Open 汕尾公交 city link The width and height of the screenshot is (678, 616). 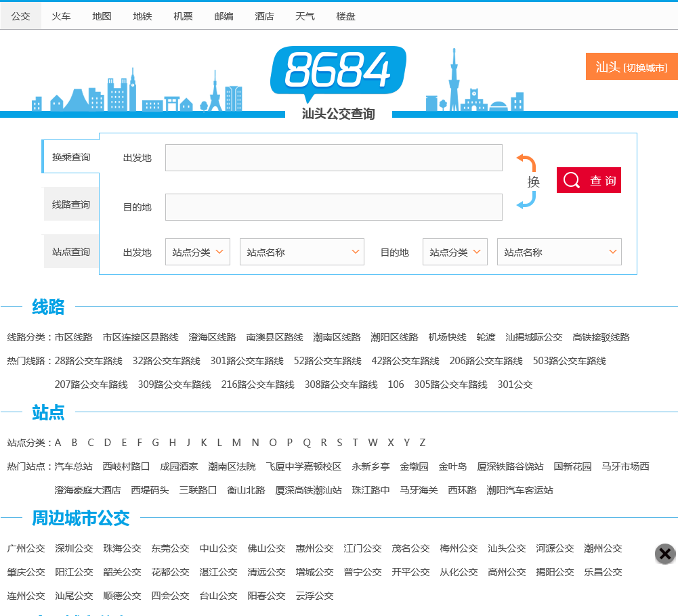[x=74, y=596]
